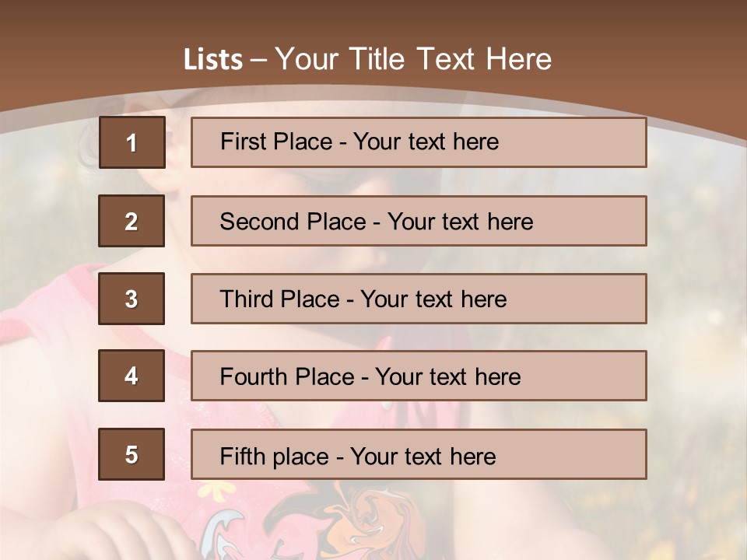747x560 pixels.
Task: Click the word 'Lists' in title
Action: pos(213,60)
